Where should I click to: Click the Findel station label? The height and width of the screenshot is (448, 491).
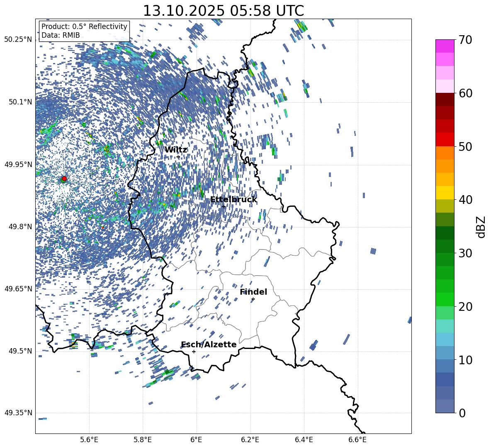[253, 292]
